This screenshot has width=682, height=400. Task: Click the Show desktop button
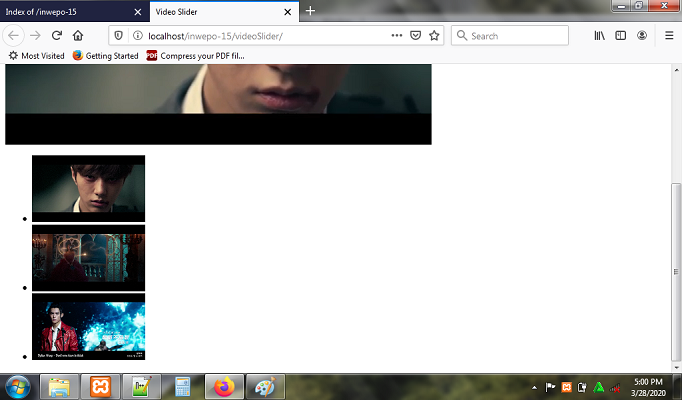pyautogui.click(x=677, y=387)
